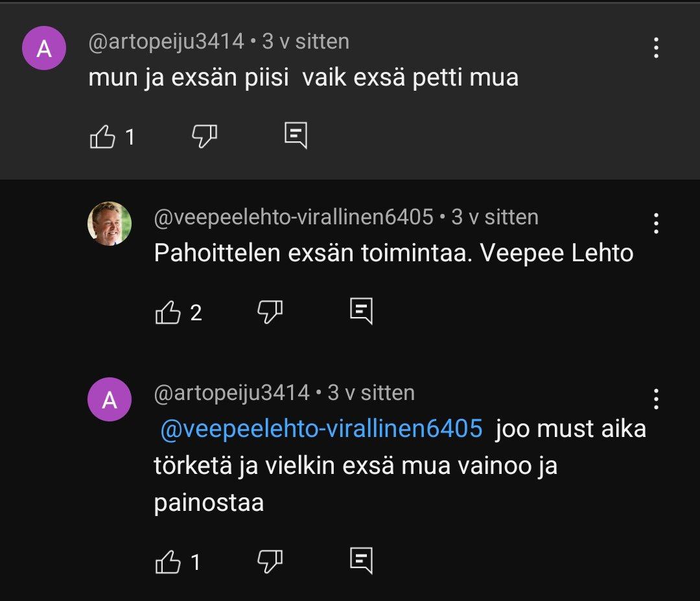Like the top comment by @artopeiju3414
Image resolution: width=700 pixels, height=601 pixels.
tap(102, 136)
